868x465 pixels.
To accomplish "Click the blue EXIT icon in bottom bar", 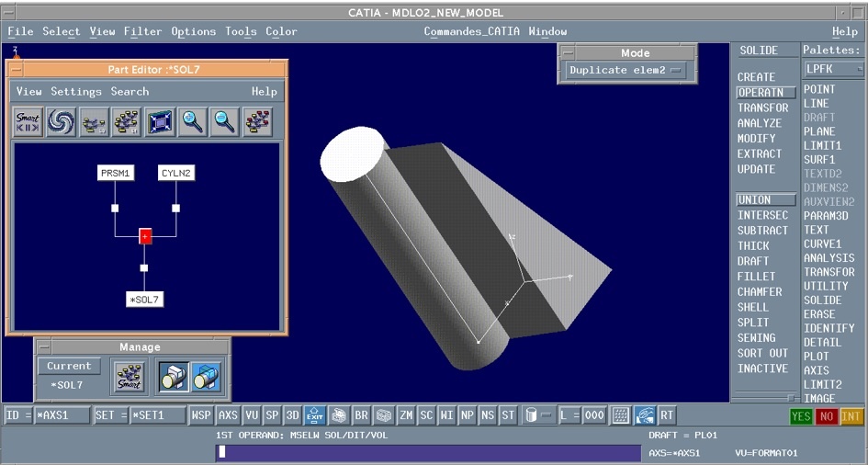I will pyautogui.click(x=314, y=415).
